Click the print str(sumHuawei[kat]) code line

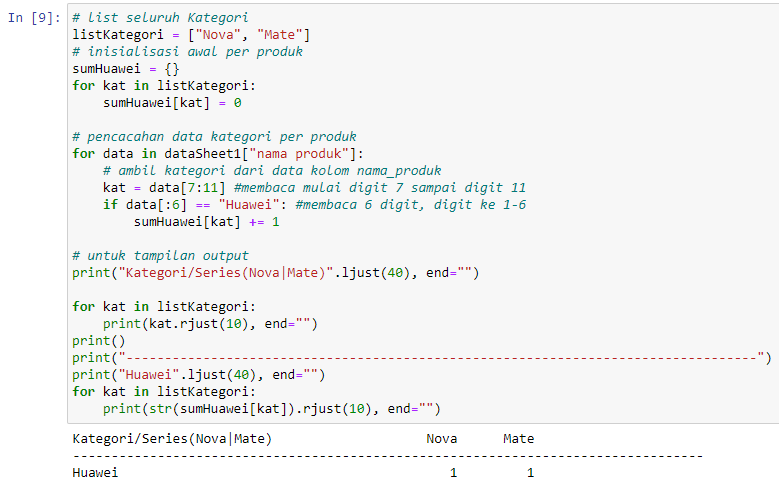coord(272,409)
